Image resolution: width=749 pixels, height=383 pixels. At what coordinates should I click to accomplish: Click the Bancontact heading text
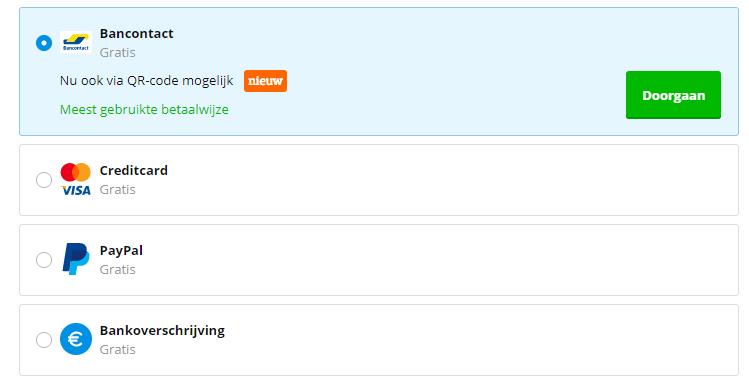pyautogui.click(x=137, y=33)
